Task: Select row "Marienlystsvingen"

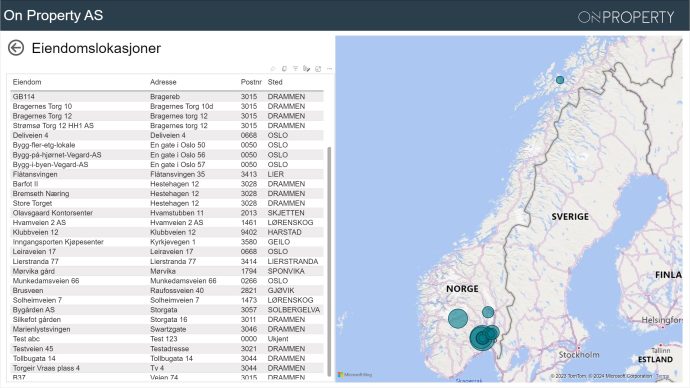Action: pos(167,329)
